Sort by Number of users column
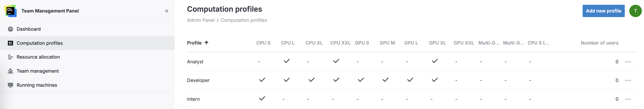Image resolution: width=644 pixels, height=109 pixels. tap(599, 43)
